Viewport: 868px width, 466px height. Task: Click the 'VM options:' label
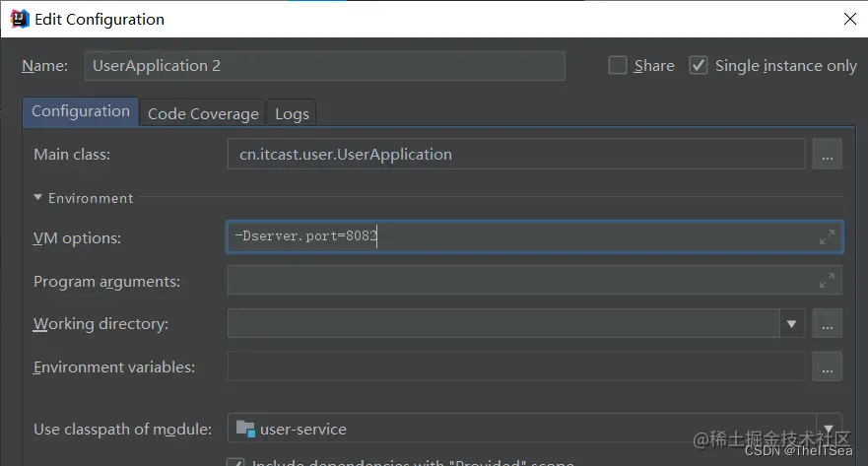[77, 238]
